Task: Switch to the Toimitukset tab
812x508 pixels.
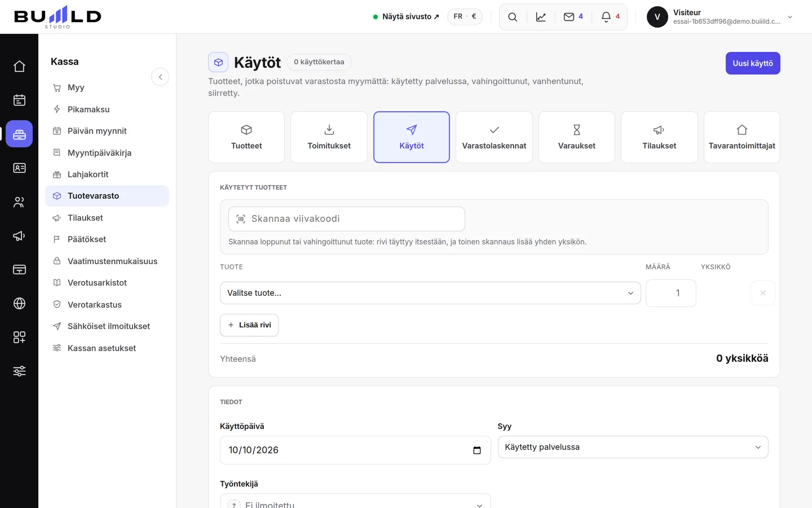Action: coord(329,137)
